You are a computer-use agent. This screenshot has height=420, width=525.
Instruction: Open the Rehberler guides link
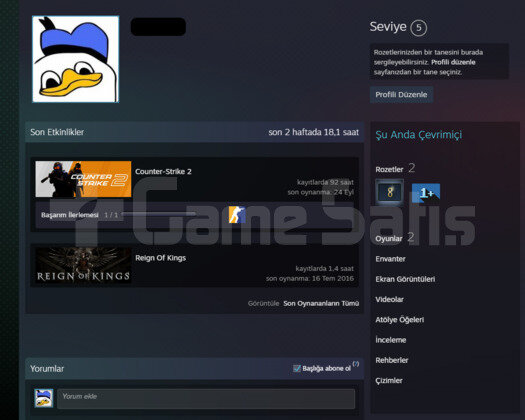click(392, 360)
